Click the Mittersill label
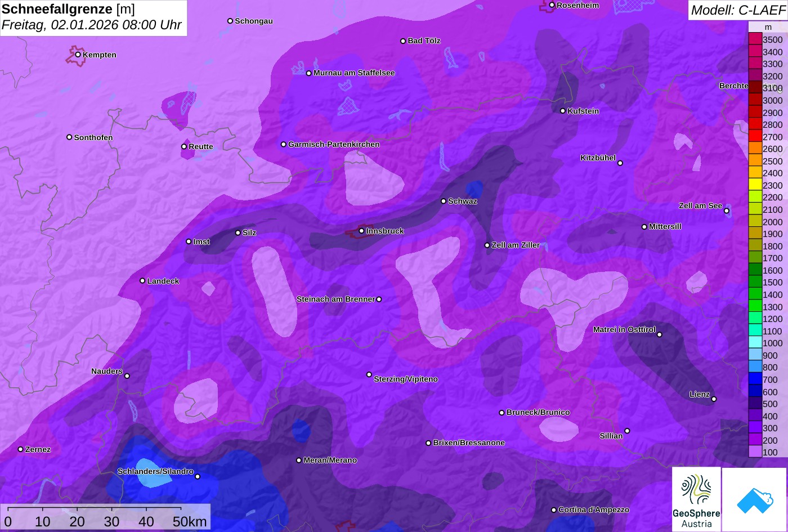788x532 pixels. (665, 226)
